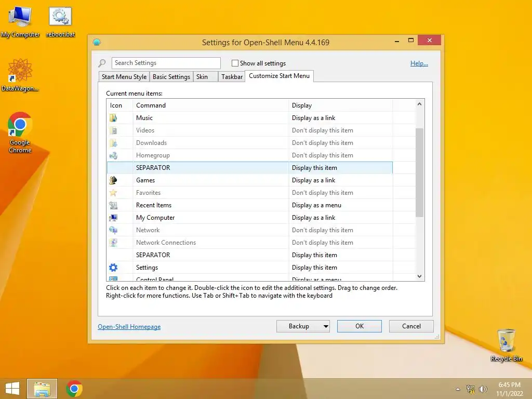
Task: Click the Backup button
Action: [299, 326]
